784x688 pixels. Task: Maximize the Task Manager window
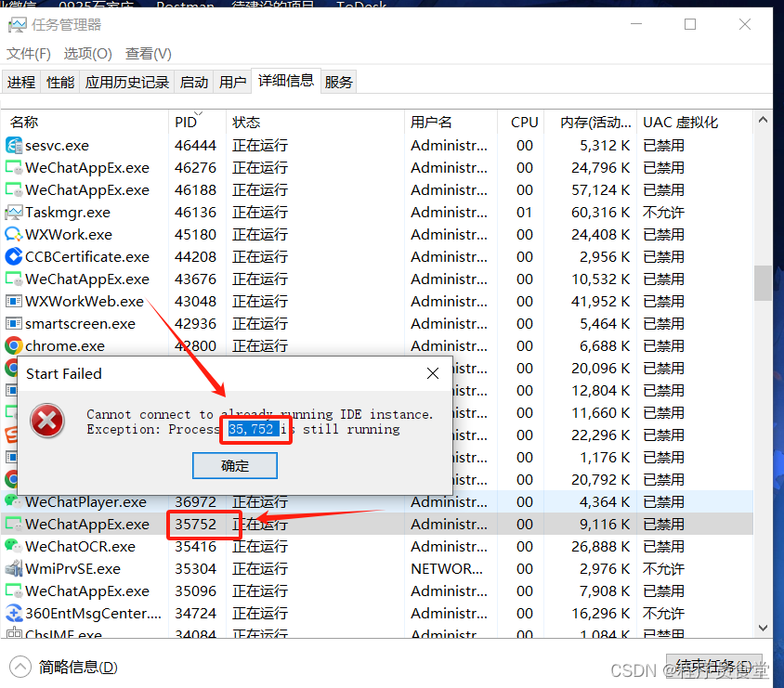tap(690, 24)
